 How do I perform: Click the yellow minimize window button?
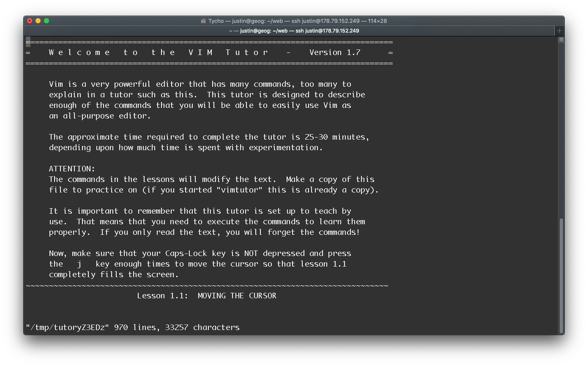38,21
